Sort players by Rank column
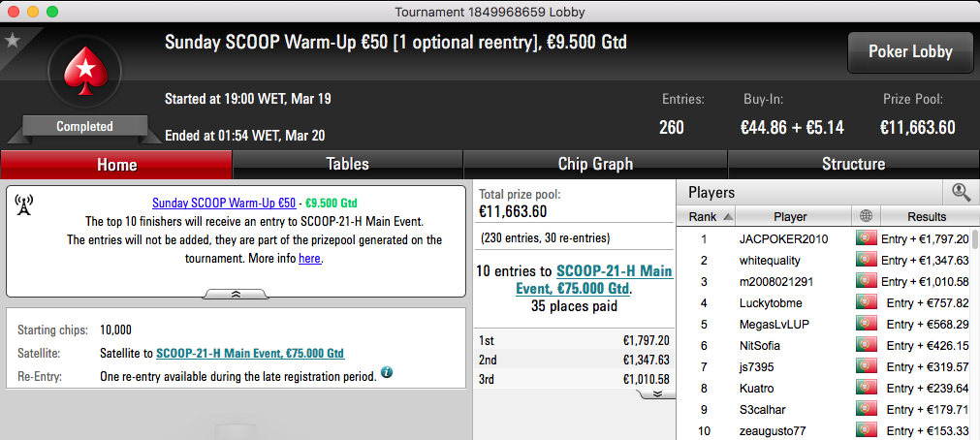This screenshot has width=980, height=440. pyautogui.click(x=707, y=217)
